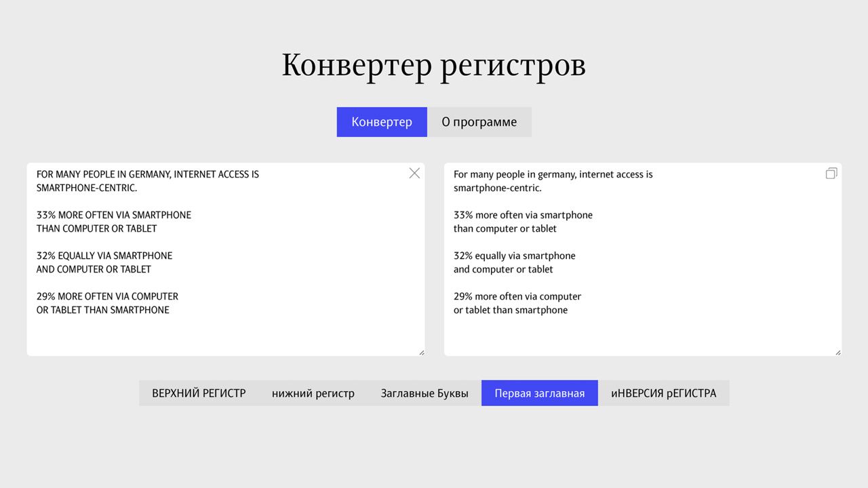Screen dimensions: 868x488
Task: Apply нижний регистр conversion
Action: pos(313,393)
